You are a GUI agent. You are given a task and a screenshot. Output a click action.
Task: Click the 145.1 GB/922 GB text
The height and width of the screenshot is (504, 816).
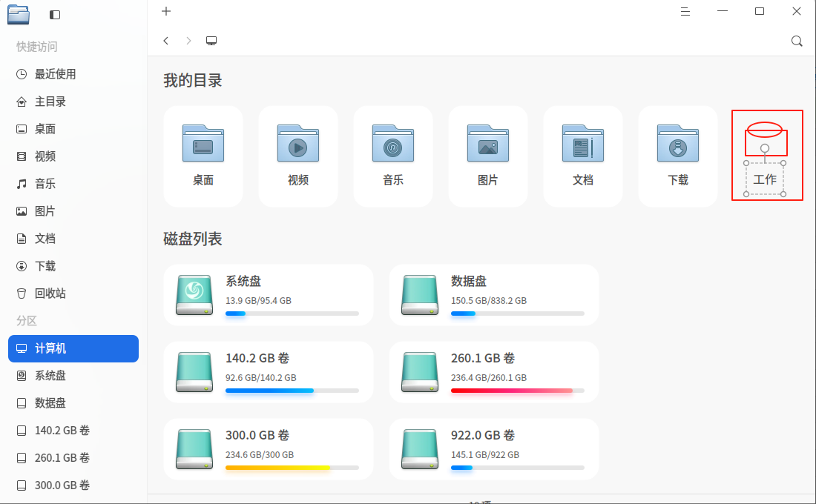click(x=485, y=454)
